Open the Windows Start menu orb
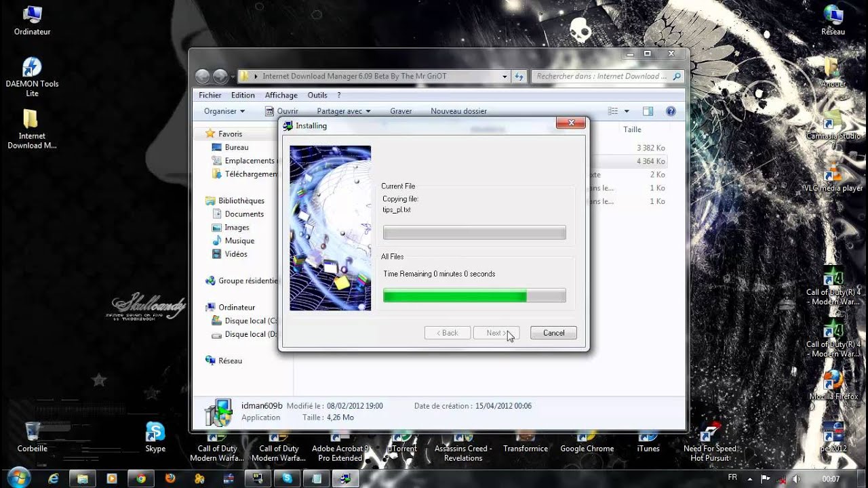 click(x=19, y=477)
